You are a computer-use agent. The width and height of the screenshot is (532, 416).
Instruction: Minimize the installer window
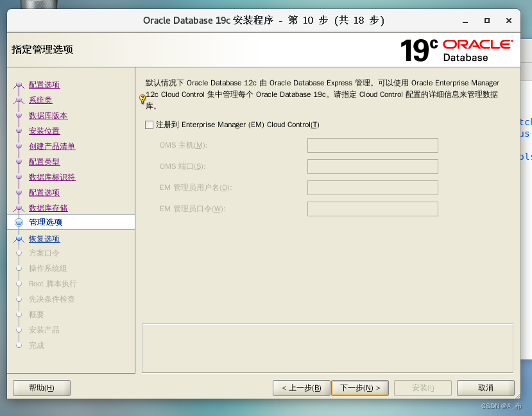pos(465,21)
